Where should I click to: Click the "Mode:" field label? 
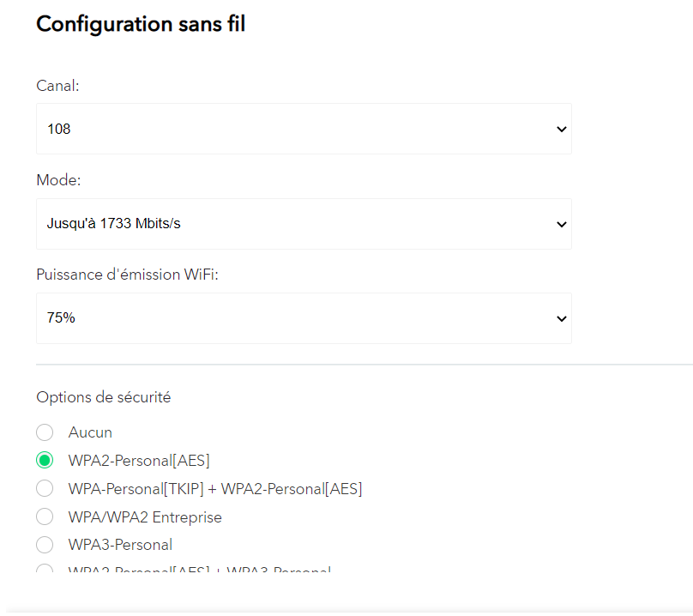click(58, 180)
